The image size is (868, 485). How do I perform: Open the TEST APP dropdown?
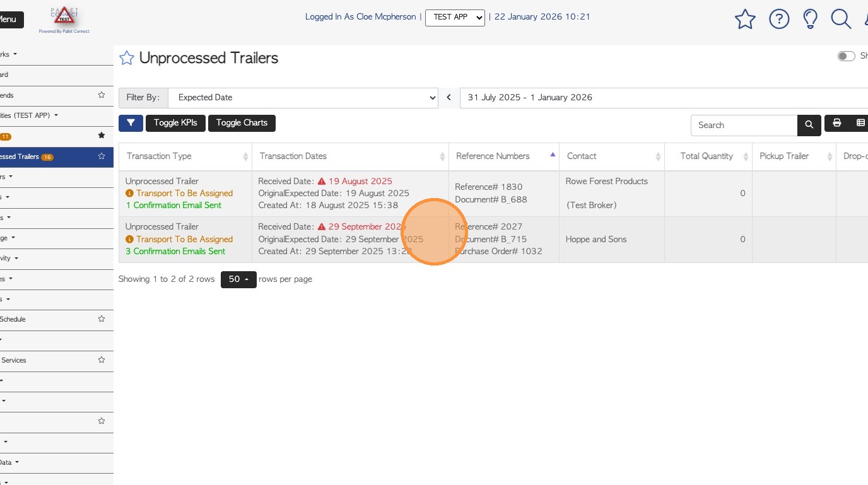[x=455, y=17]
